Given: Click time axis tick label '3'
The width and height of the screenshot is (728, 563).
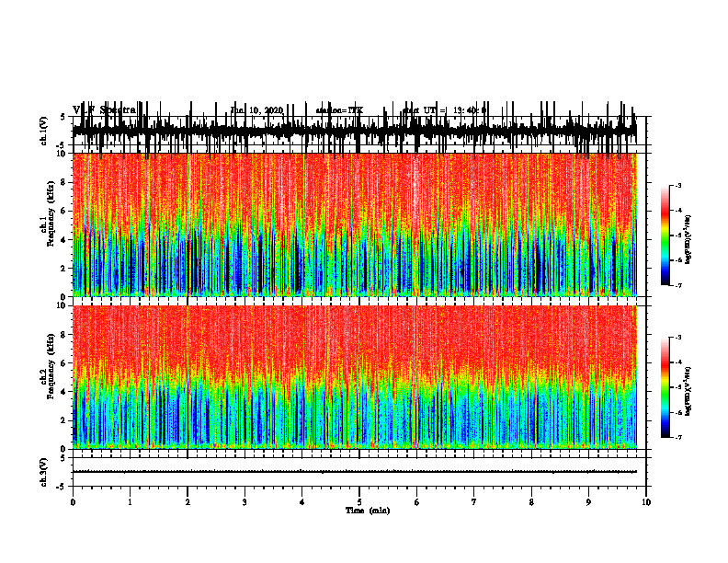Looking at the screenshot, I should pos(245,502).
